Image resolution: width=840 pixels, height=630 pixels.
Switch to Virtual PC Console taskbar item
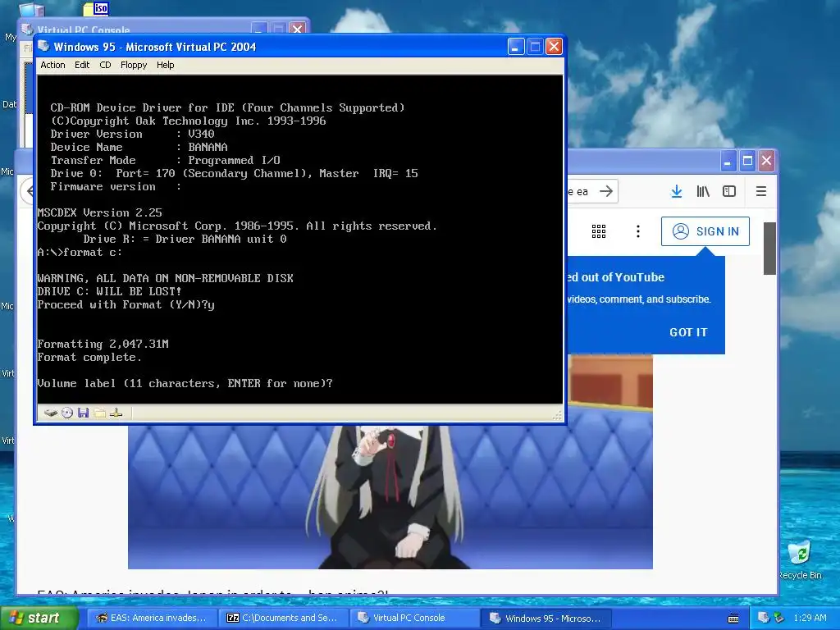coord(413,618)
